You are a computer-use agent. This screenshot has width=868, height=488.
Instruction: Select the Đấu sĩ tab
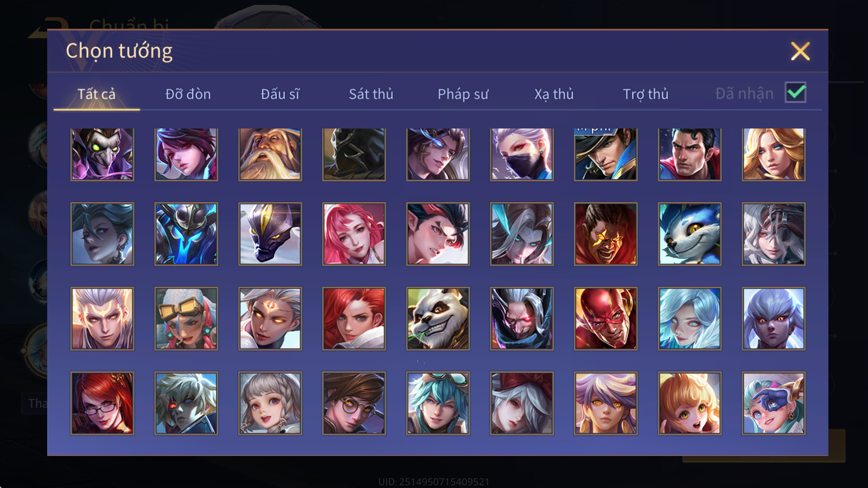coord(280,94)
